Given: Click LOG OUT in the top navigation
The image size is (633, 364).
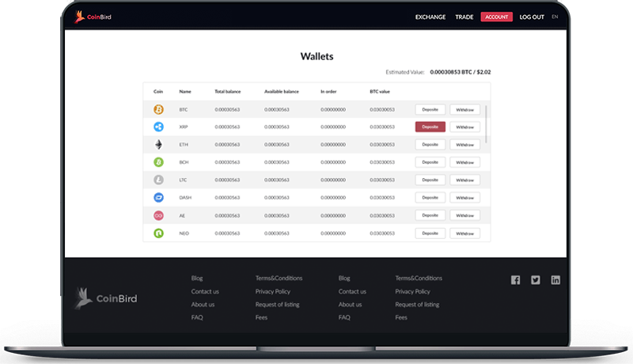Looking at the screenshot, I should [x=532, y=17].
